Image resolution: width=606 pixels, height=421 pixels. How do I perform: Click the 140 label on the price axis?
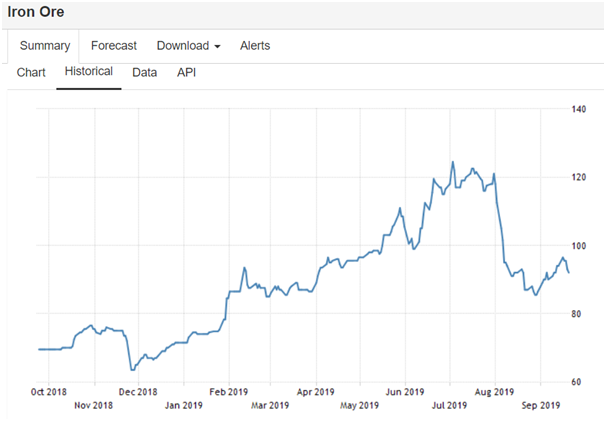coord(579,109)
